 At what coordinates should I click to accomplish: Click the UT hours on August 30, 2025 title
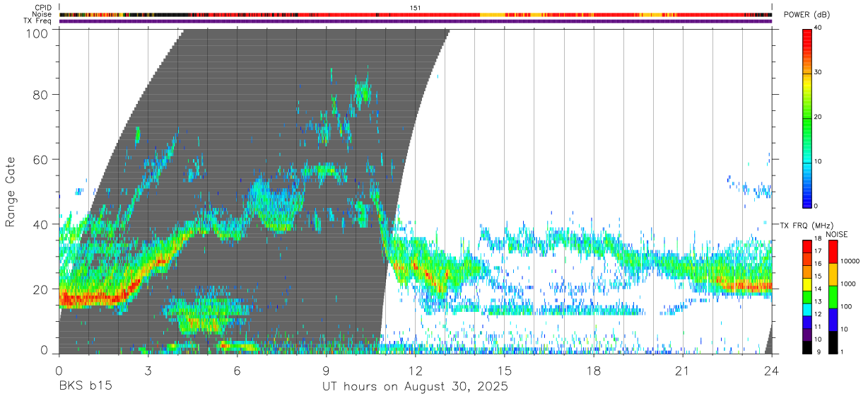coord(416,387)
